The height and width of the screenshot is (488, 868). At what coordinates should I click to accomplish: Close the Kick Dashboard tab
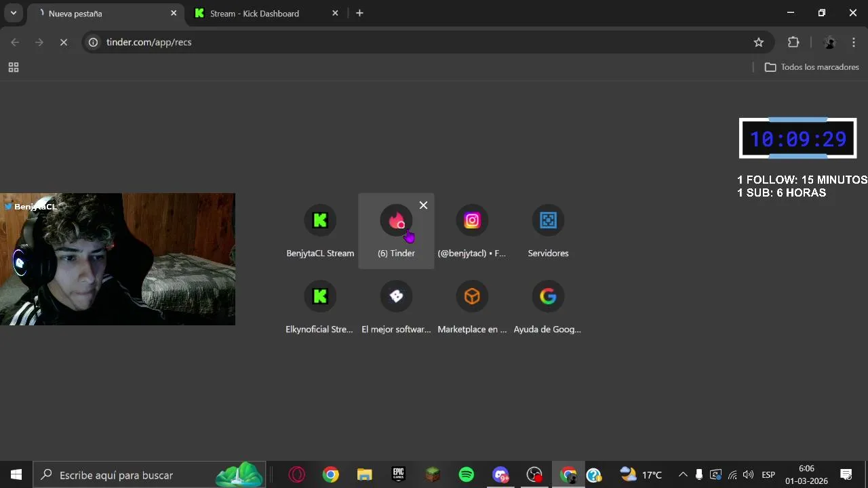[x=335, y=13]
